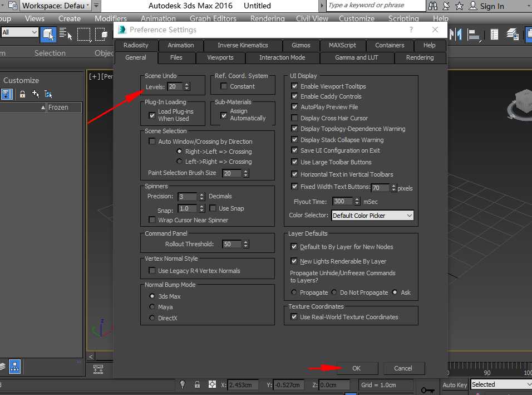The height and width of the screenshot is (395, 532).
Task: Click the isolate selection light bulb icon
Action: 183,384
